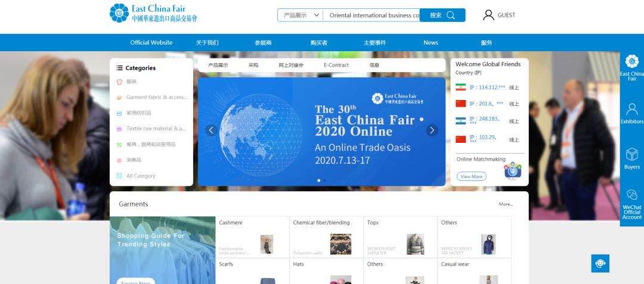Click the IP : 114.112.*** entry
This screenshot has width=644, height=284.
pyautogui.click(x=488, y=88)
